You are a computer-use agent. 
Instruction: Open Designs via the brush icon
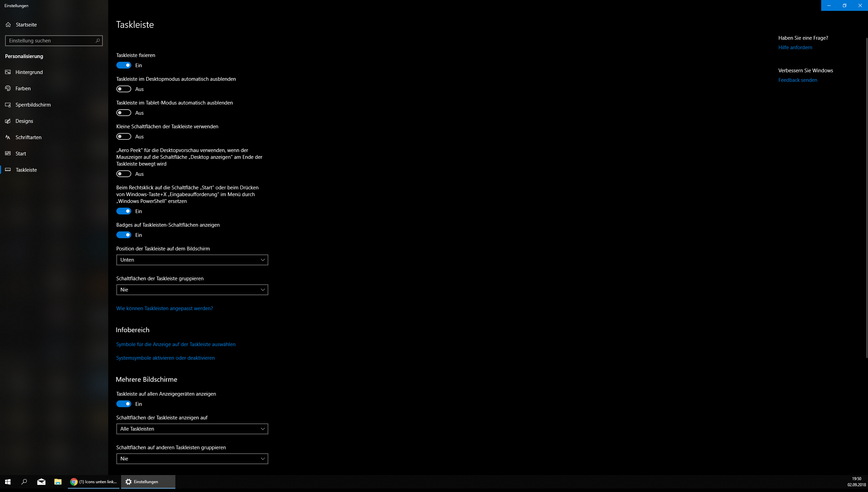tap(8, 121)
